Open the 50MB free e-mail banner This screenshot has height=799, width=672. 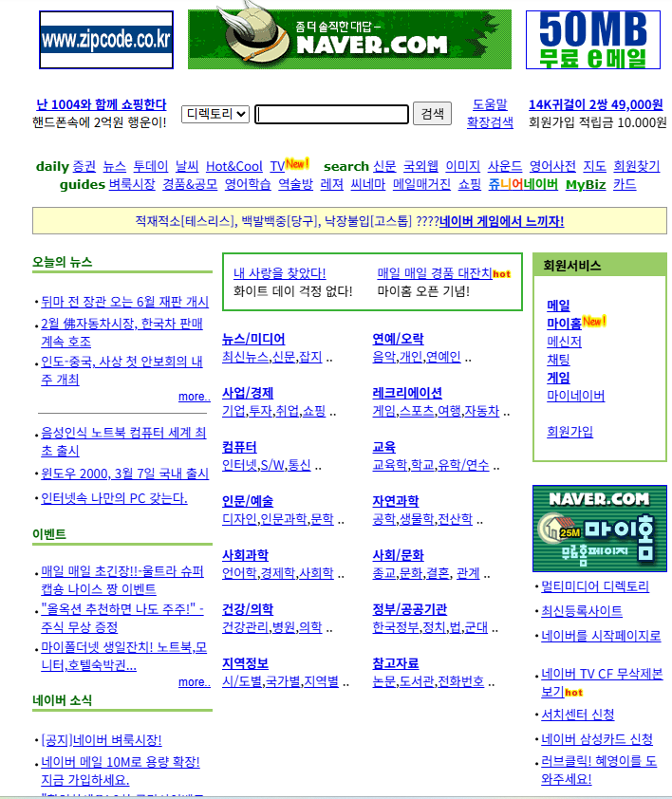pyautogui.click(x=592, y=40)
